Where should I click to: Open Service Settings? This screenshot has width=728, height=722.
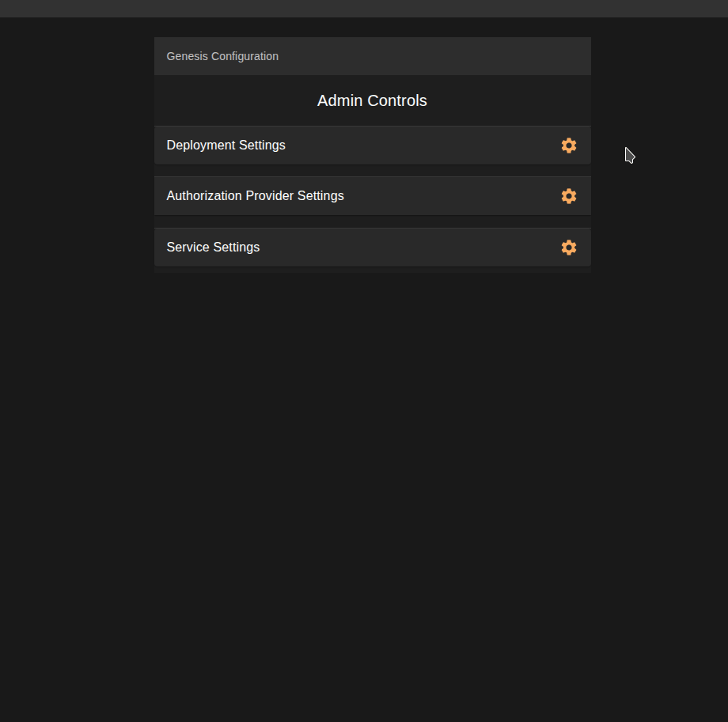213,248
